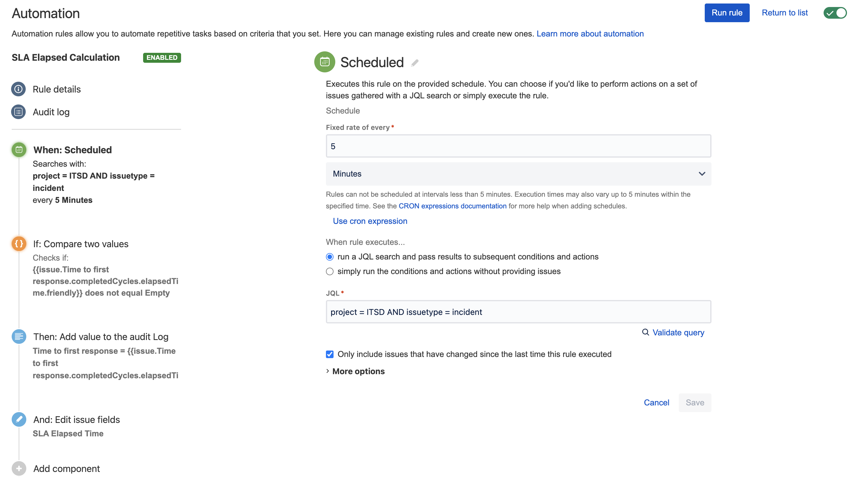Click the Validate query magnifier icon
Screen dimensions: 868x488
pyautogui.click(x=645, y=332)
